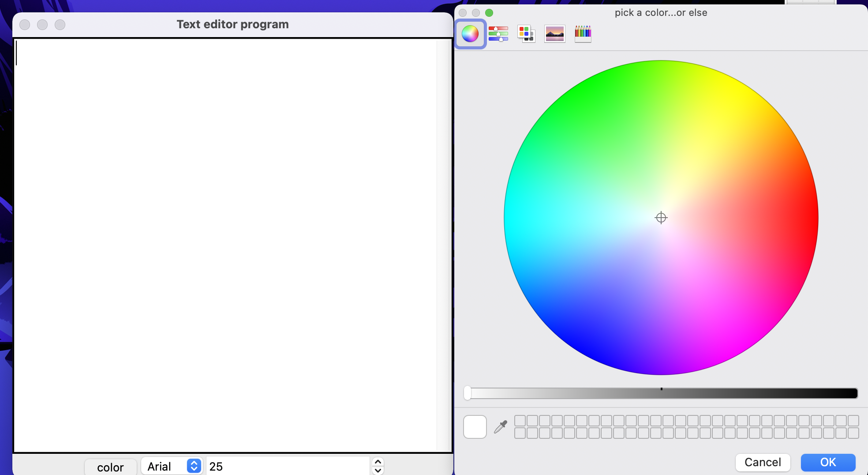Click the current color preview swatch
Screen dimensions: 868x475
point(475,426)
